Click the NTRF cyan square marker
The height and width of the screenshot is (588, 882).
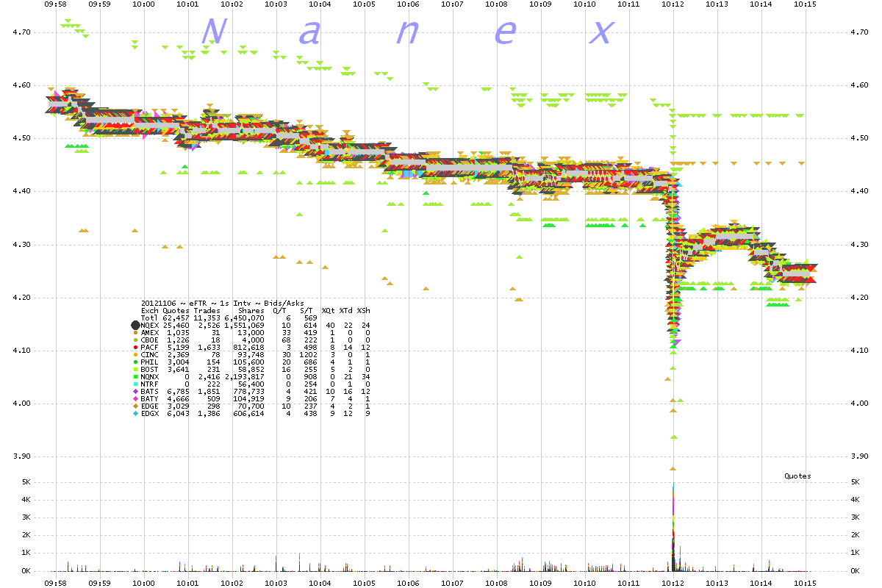[135, 384]
